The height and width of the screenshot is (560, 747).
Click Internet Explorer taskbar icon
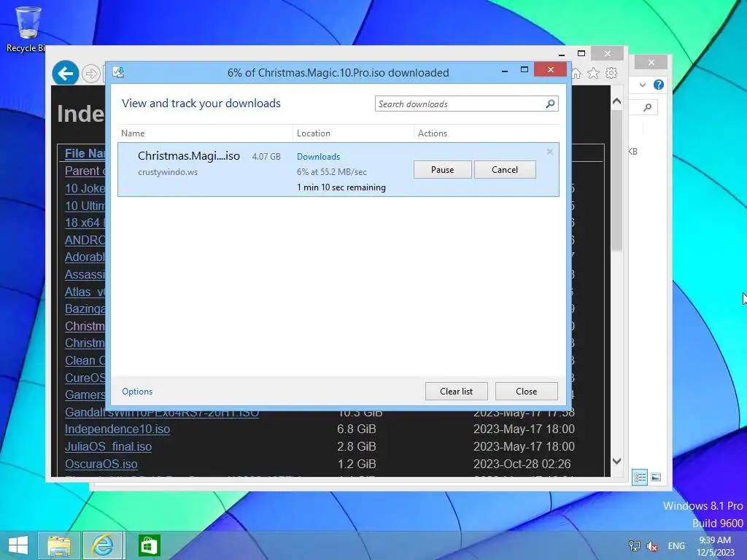[103, 545]
